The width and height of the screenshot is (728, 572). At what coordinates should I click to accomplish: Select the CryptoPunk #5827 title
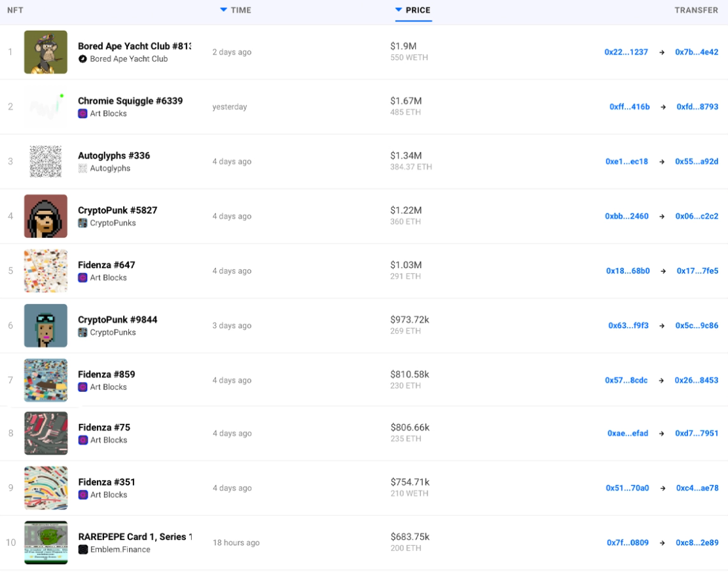[118, 210]
